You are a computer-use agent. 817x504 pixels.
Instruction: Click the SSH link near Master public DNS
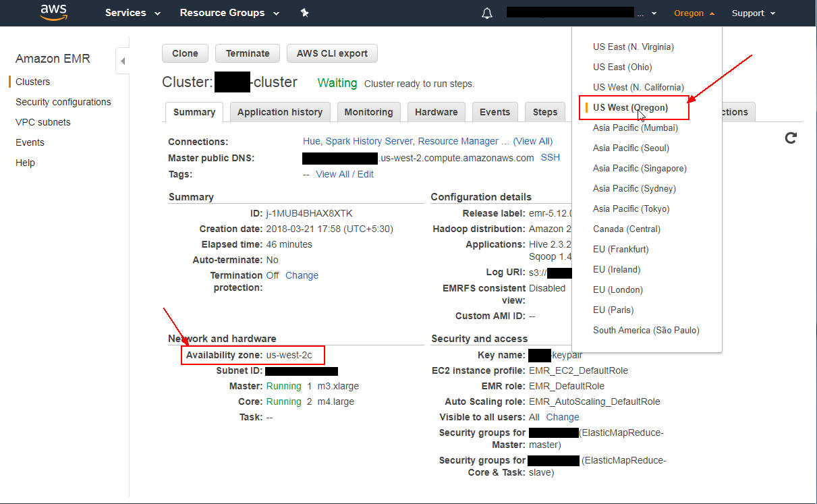(x=550, y=157)
